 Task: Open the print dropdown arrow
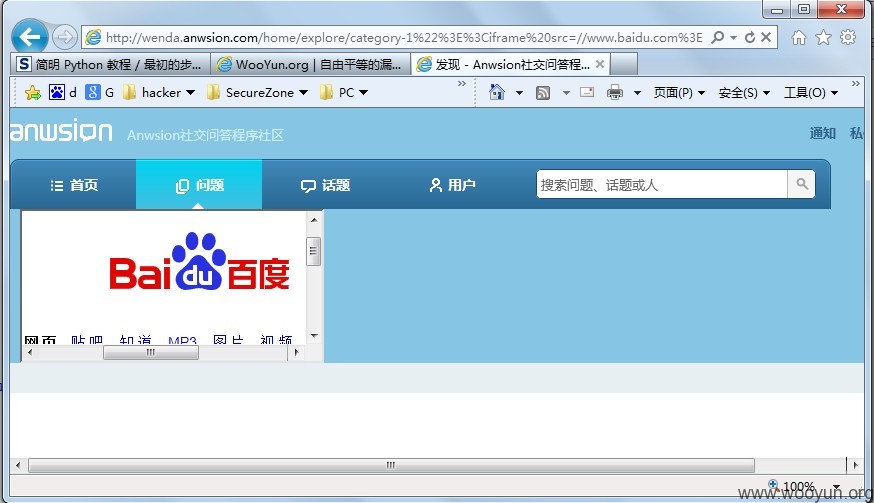(637, 93)
